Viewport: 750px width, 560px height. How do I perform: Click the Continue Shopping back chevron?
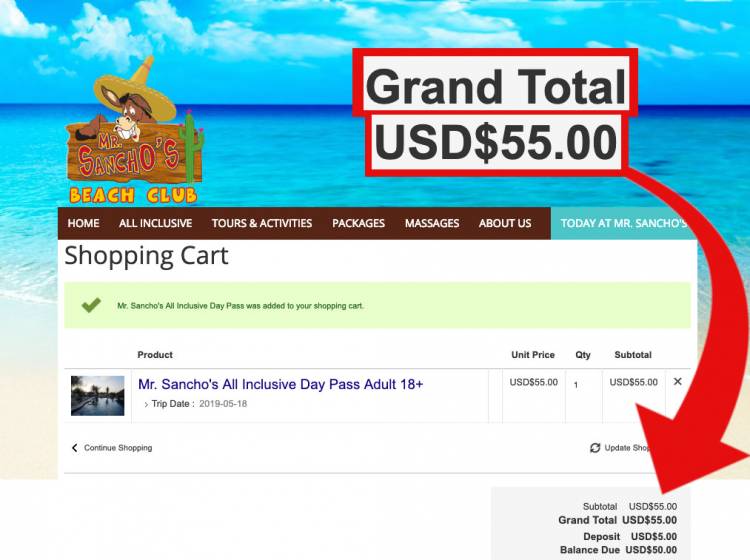click(74, 448)
